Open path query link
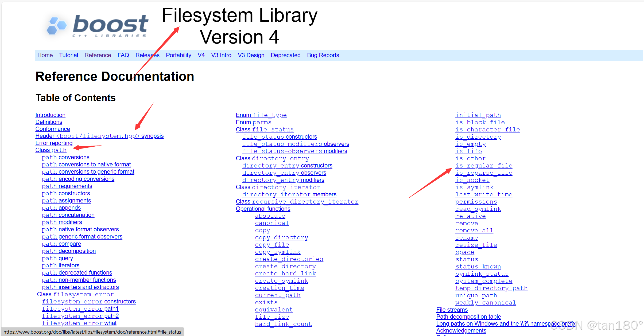Screen dimensions: 644x336 [57, 258]
